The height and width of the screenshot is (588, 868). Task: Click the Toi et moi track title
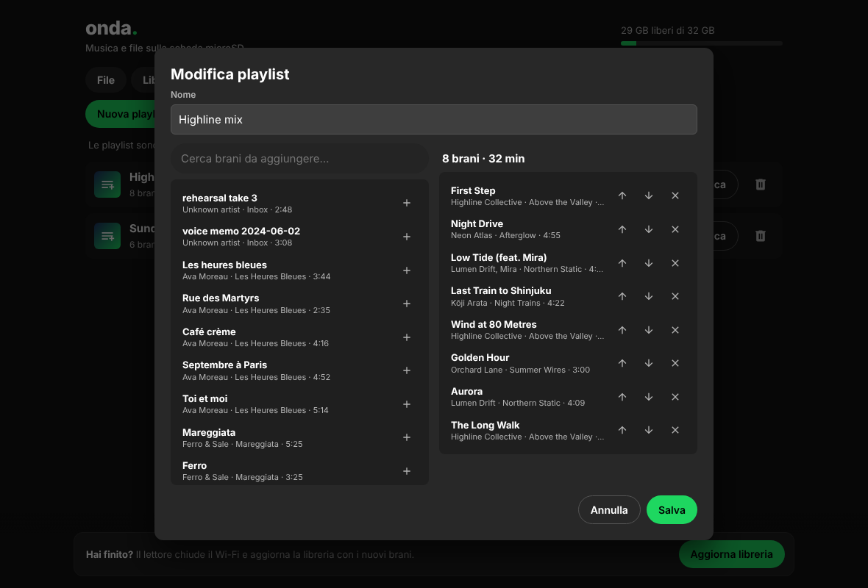coord(204,398)
